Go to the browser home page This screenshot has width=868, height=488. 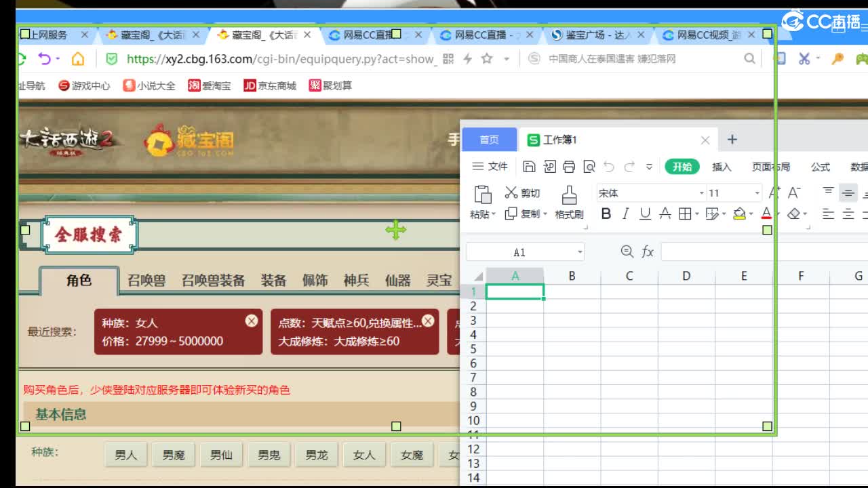[78, 59]
